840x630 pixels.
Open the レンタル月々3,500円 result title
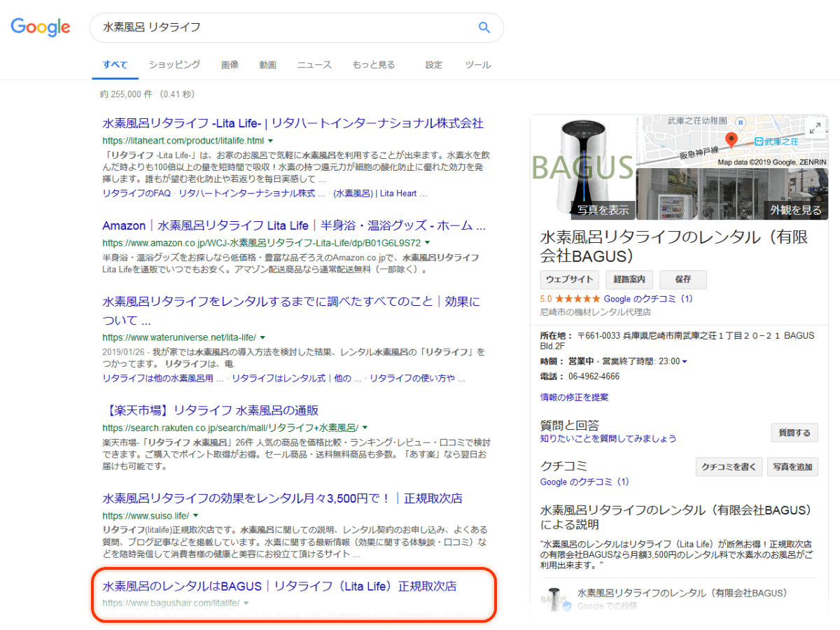pos(282,498)
